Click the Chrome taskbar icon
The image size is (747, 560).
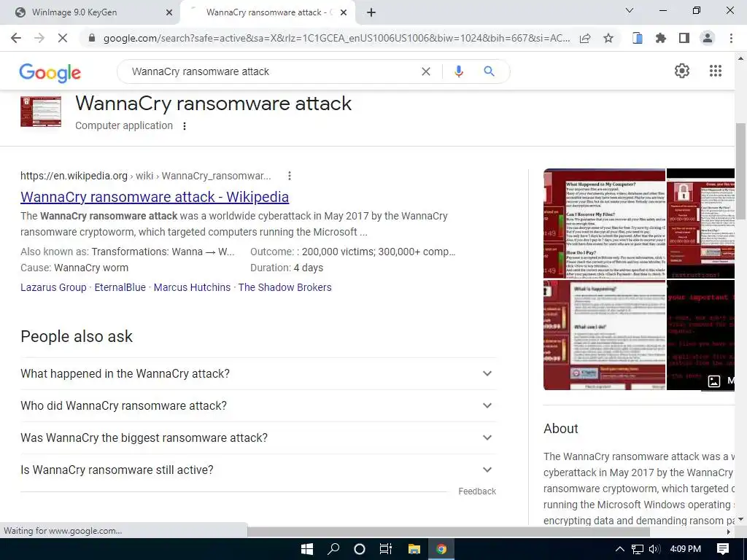coord(441,549)
